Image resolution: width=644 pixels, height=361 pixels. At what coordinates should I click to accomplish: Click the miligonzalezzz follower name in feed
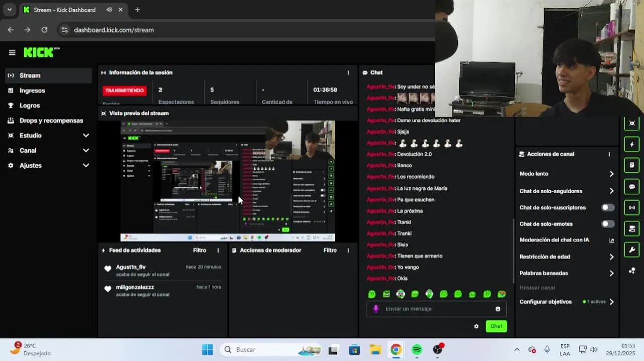coord(135,287)
